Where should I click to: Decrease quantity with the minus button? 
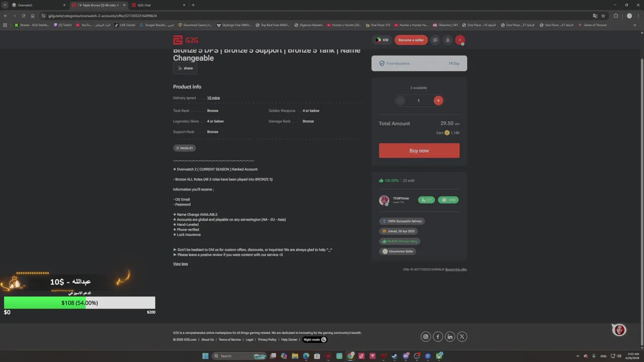400,101
